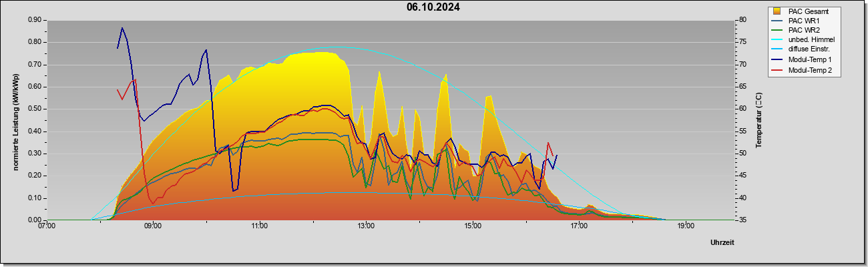Click the Uhrzeit axis title

[722, 242]
